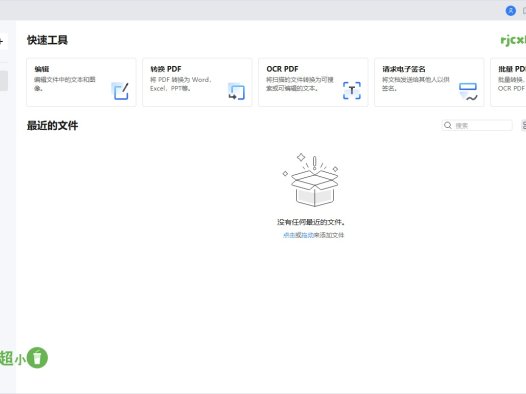Click the 没有任何最近的文件 message text
Screen dimensions: 526x394
(x=311, y=222)
